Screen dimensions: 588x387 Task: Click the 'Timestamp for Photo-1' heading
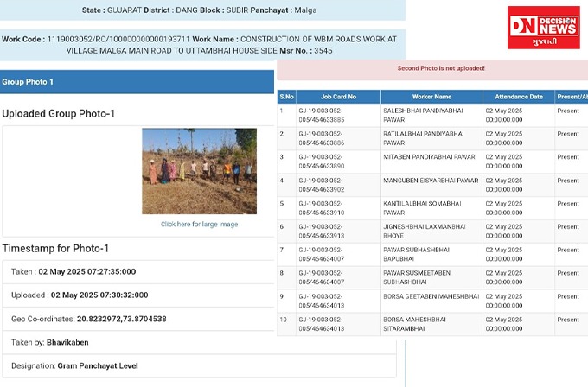(55, 249)
